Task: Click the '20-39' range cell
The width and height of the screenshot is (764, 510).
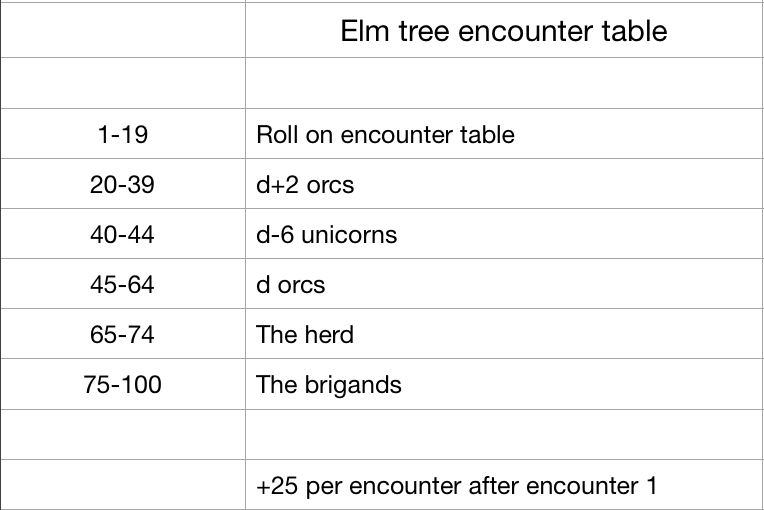Action: click(x=123, y=184)
